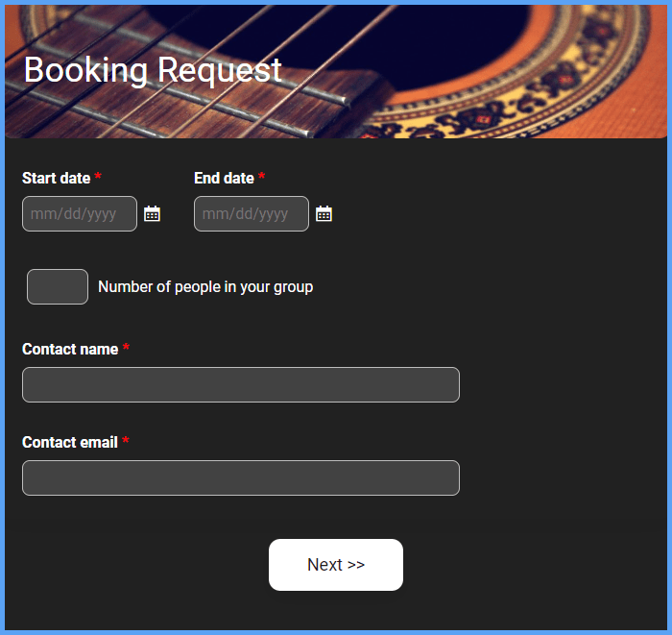Click the red asterisk beside Contact name
672x635 pixels.
(x=126, y=347)
